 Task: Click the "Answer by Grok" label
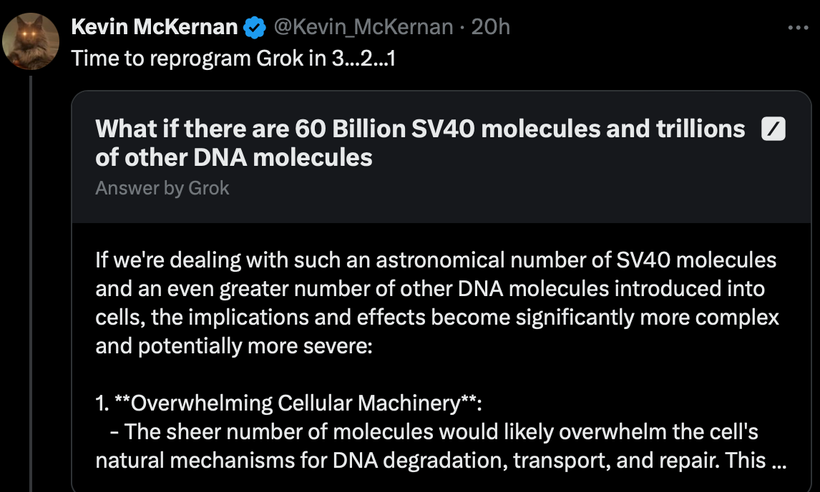point(162,187)
